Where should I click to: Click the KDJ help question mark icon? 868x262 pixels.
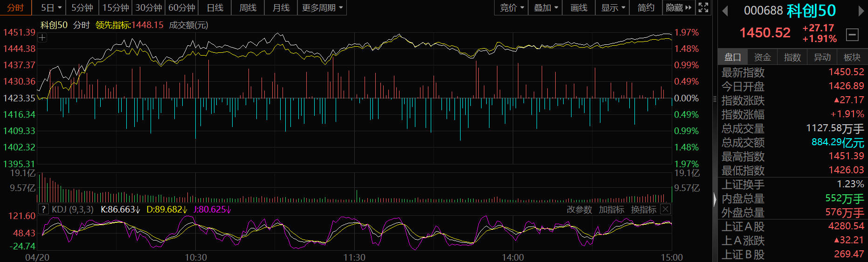point(43,209)
